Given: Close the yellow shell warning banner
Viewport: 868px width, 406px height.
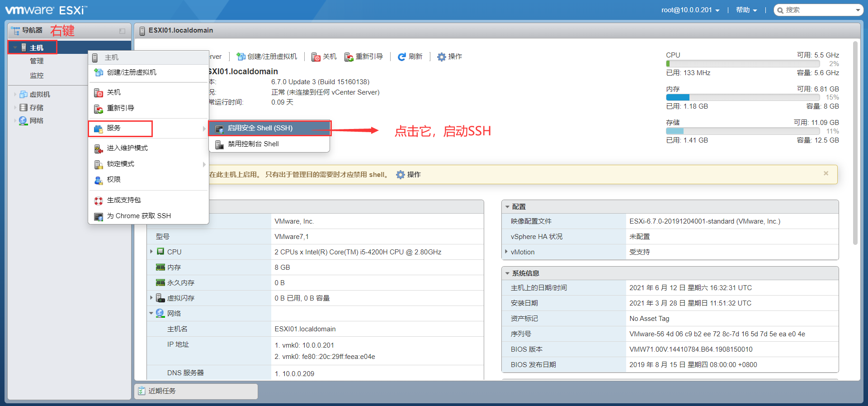Looking at the screenshot, I should click(826, 173).
